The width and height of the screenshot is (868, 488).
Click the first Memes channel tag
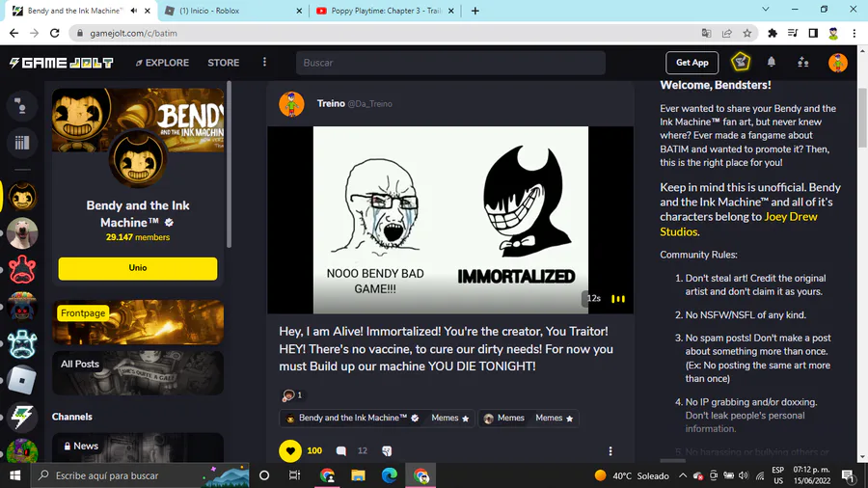click(450, 418)
